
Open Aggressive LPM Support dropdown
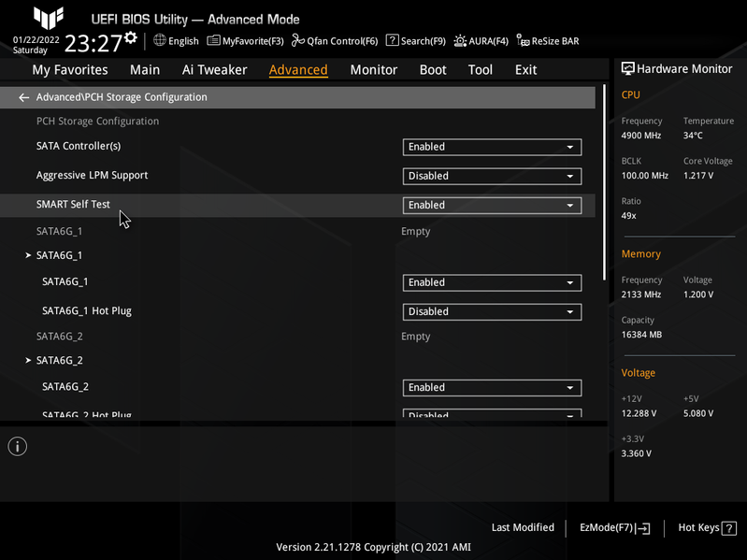click(x=492, y=176)
